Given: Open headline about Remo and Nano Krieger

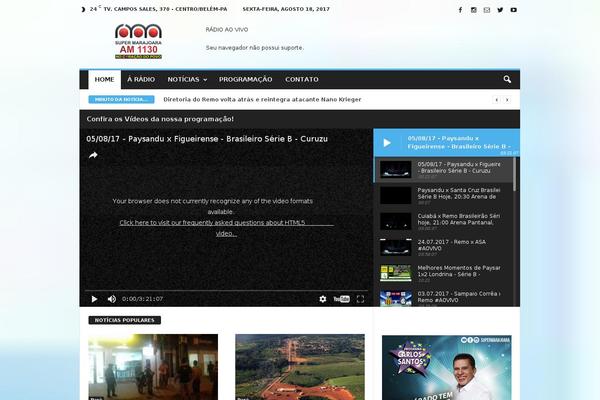Looking at the screenshot, I should pos(262,100).
